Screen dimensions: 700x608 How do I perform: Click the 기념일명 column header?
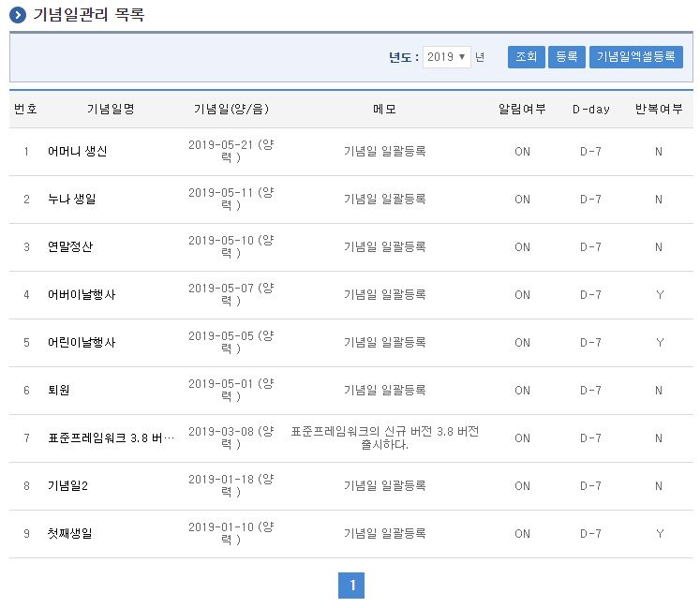click(x=111, y=110)
